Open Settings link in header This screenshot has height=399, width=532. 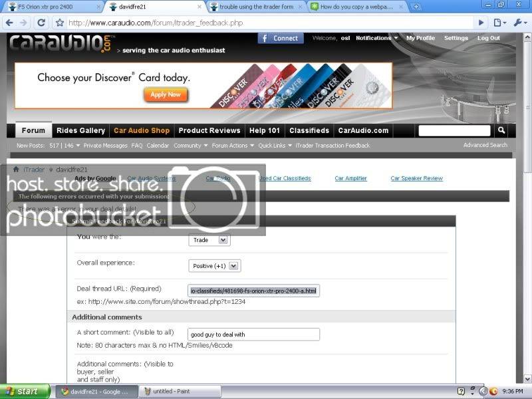pyautogui.click(x=456, y=38)
